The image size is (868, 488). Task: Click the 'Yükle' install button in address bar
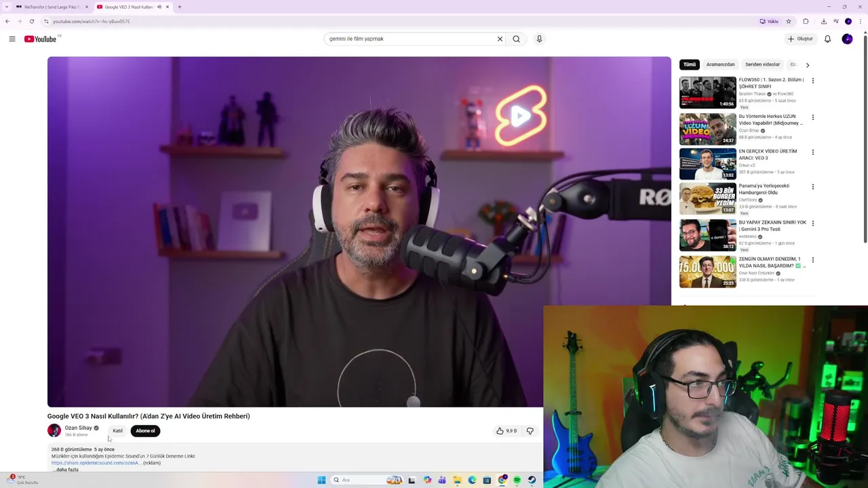pyautogui.click(x=769, y=21)
